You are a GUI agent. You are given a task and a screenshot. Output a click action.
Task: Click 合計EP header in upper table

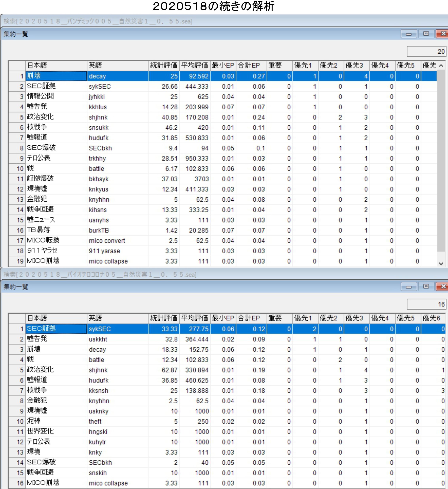click(251, 65)
